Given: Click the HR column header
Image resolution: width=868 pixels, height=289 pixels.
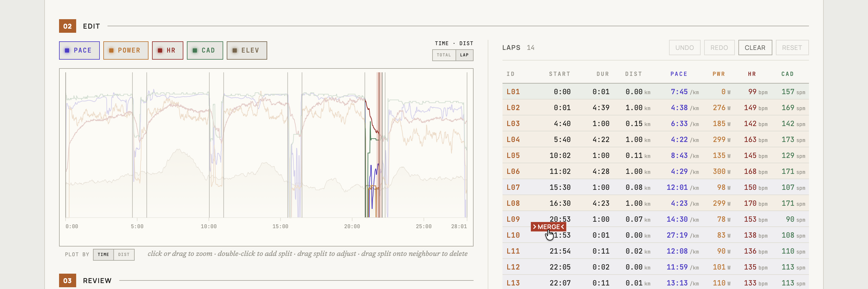Looking at the screenshot, I should point(752,74).
